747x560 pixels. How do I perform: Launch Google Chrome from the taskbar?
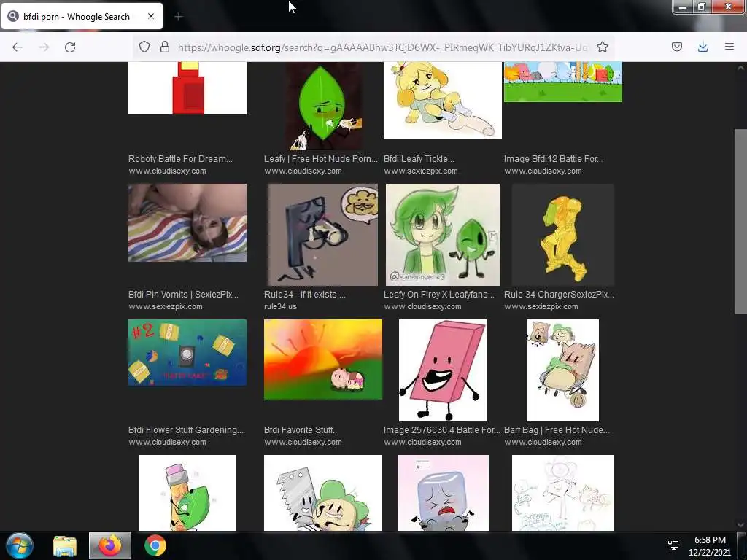tap(155, 545)
